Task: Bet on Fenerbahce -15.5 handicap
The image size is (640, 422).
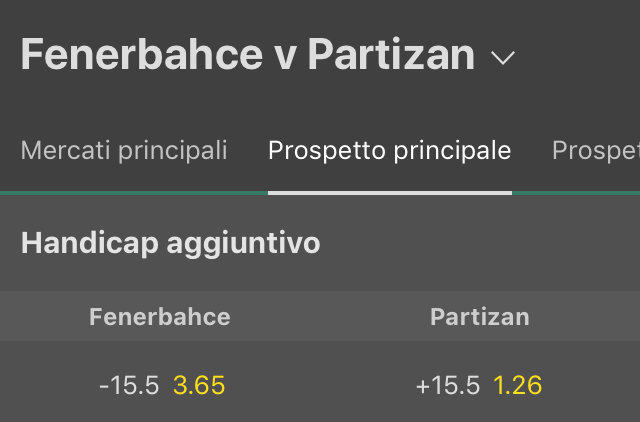Action: [160, 385]
